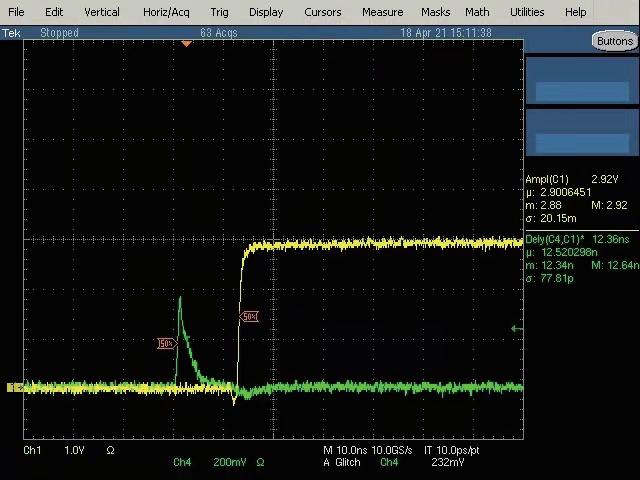Open the Utilities menu

point(527,12)
